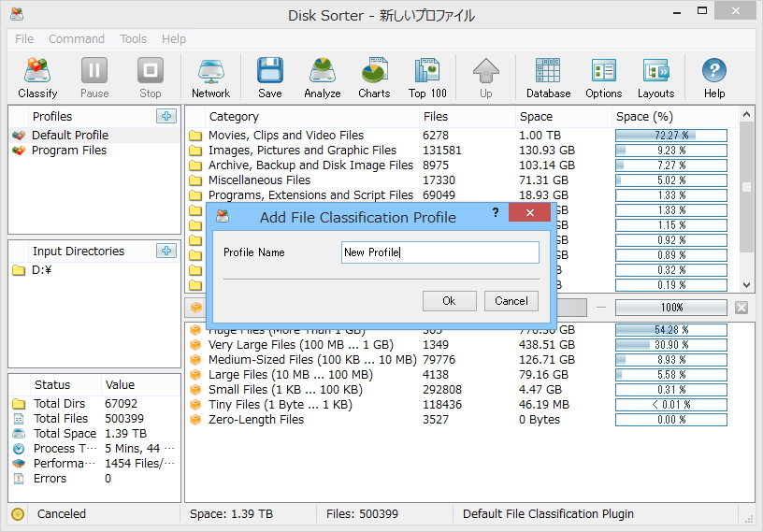Image resolution: width=763 pixels, height=532 pixels.
Task: Click the Canceled status indicator icon
Action: pos(18,514)
